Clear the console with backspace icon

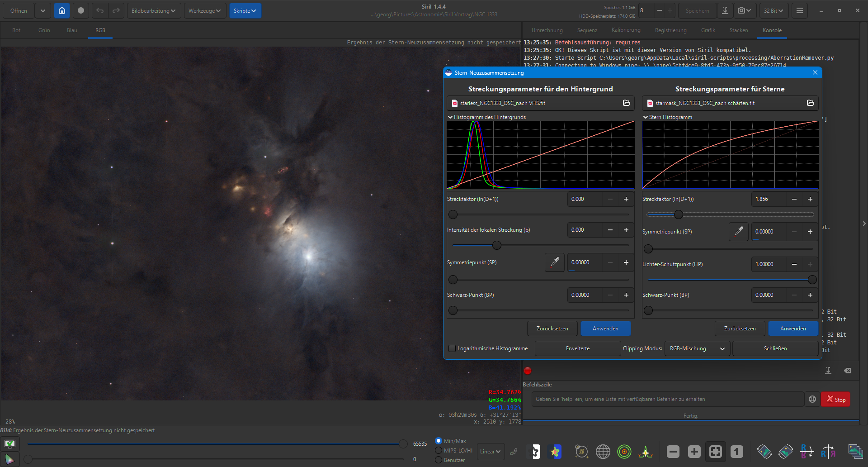pos(848,371)
